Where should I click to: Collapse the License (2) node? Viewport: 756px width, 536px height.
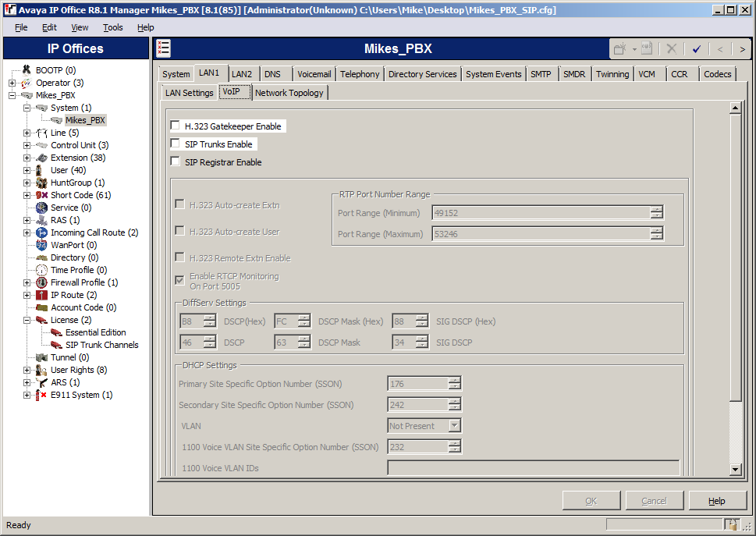coord(27,320)
